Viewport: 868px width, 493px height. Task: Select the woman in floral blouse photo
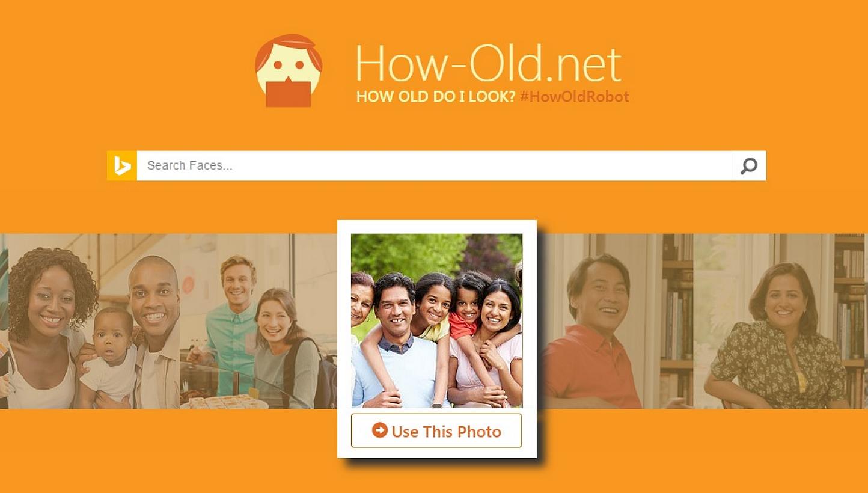point(778,321)
